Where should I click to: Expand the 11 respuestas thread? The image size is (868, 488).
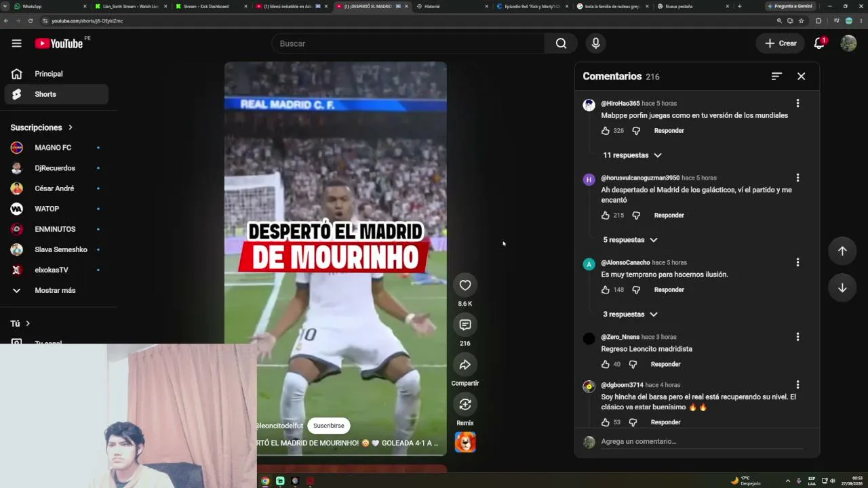[x=632, y=155]
